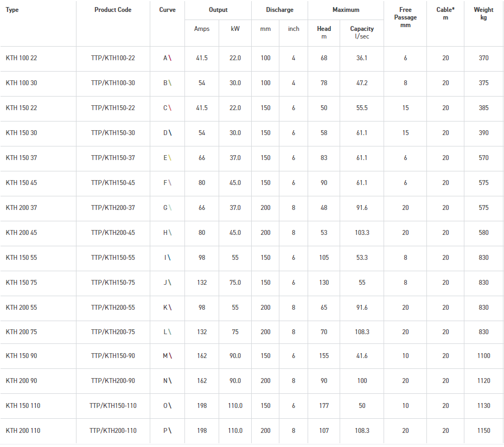This screenshot has width=504, height=447.
Task: Click the Capacity l/sec subheader
Action: tap(362, 33)
